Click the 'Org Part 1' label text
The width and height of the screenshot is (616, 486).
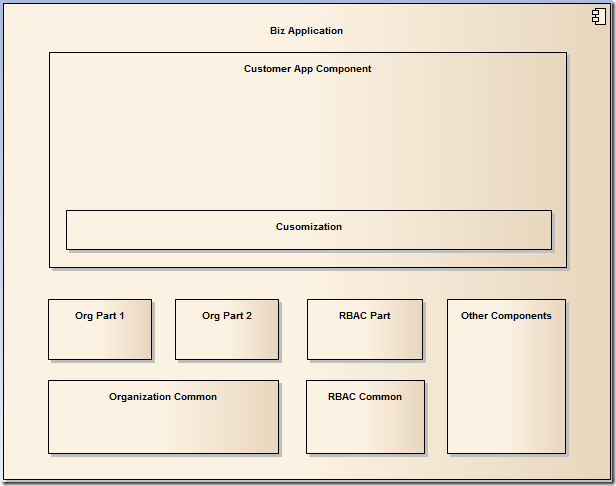(99, 316)
